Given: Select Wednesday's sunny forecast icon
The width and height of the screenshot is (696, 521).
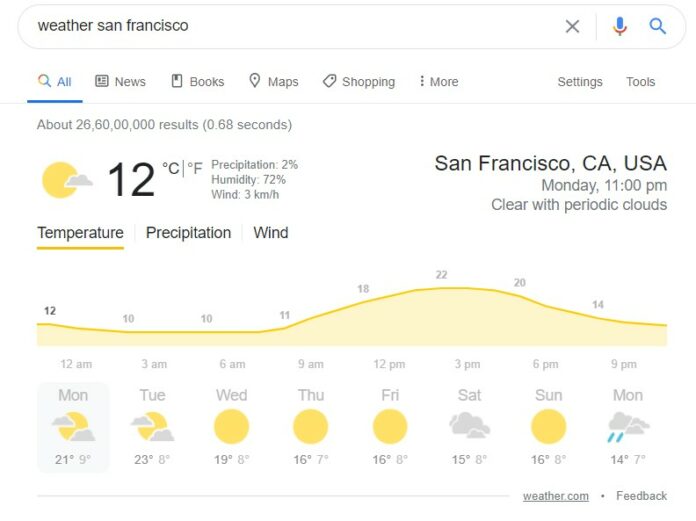Looking at the screenshot, I should [231, 427].
